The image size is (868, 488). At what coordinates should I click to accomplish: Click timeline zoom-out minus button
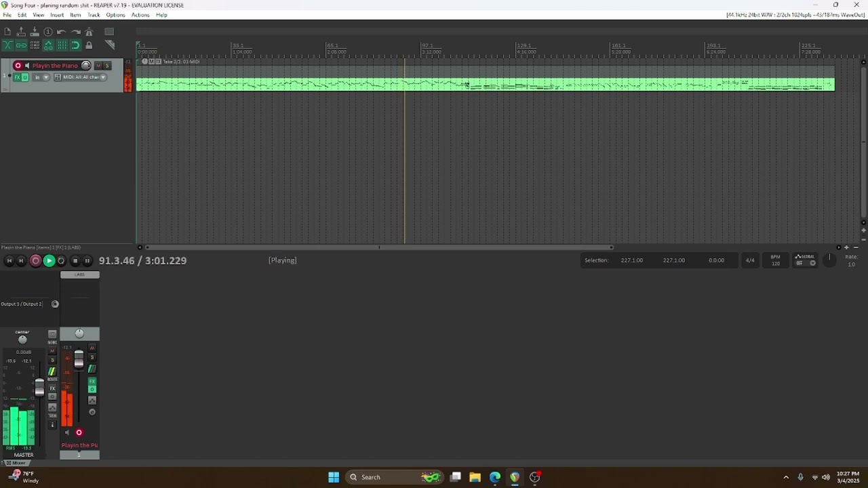click(x=856, y=247)
